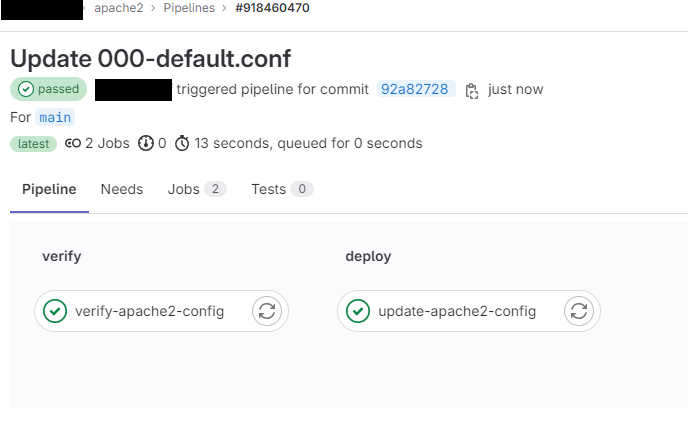
Task: Click the passed status badge
Action: [48, 89]
